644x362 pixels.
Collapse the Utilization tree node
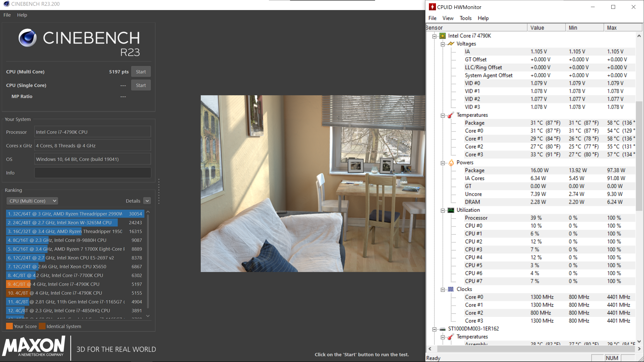(x=443, y=211)
